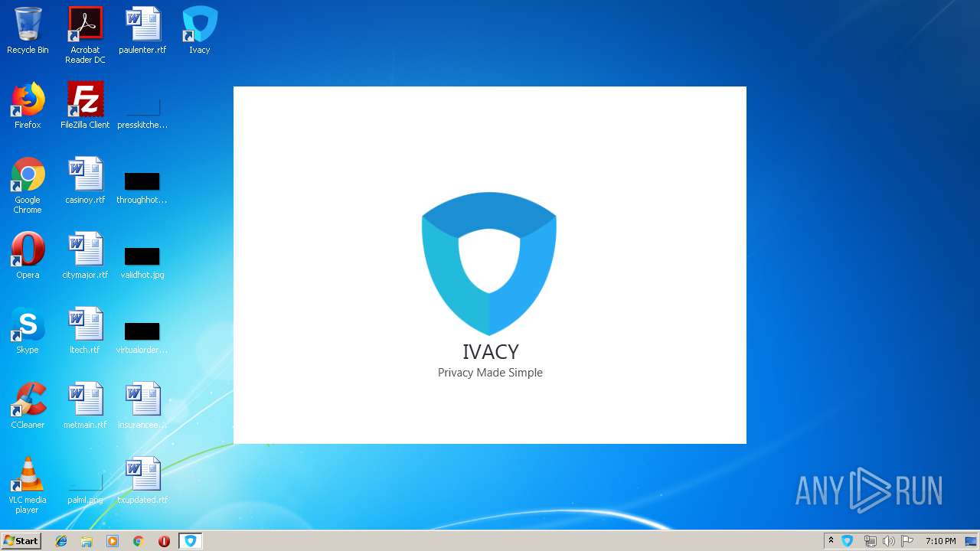This screenshot has height=551, width=980.
Task: Switch to the Ivacy taskbar button
Action: [190, 541]
